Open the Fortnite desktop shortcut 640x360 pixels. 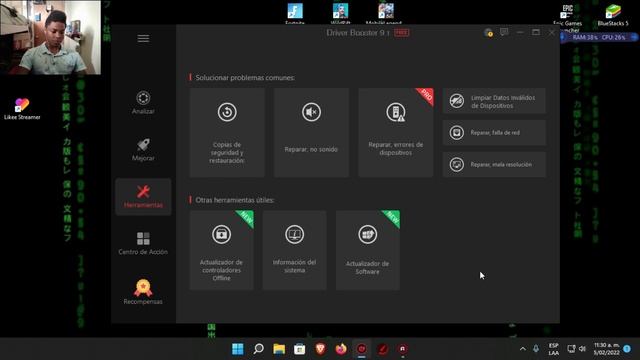295,13
